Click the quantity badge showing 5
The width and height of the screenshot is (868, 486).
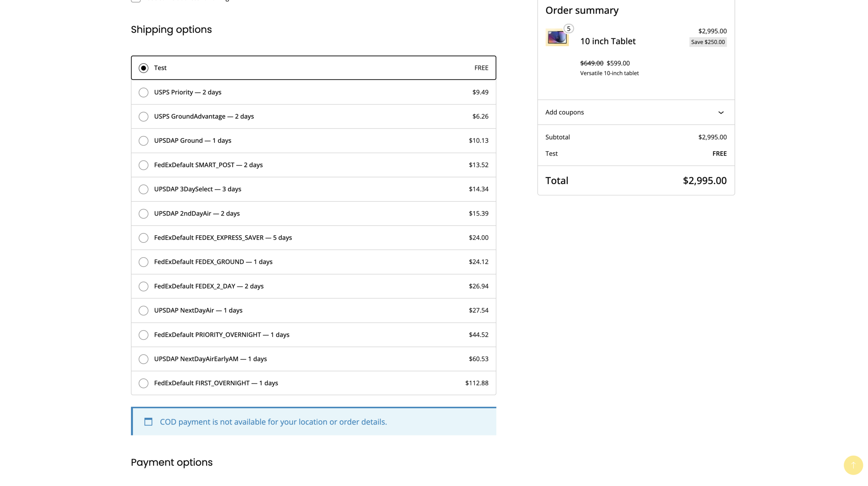(x=569, y=28)
